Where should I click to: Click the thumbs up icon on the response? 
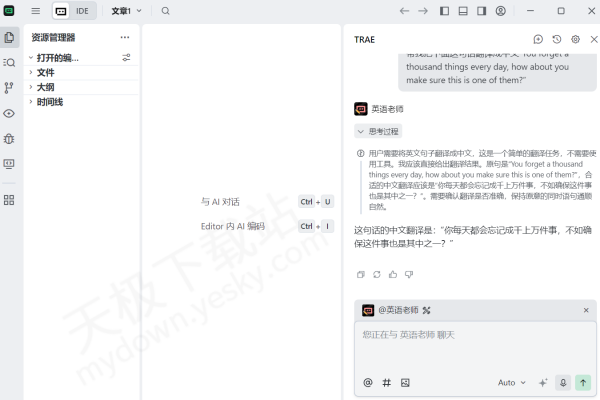[393, 274]
